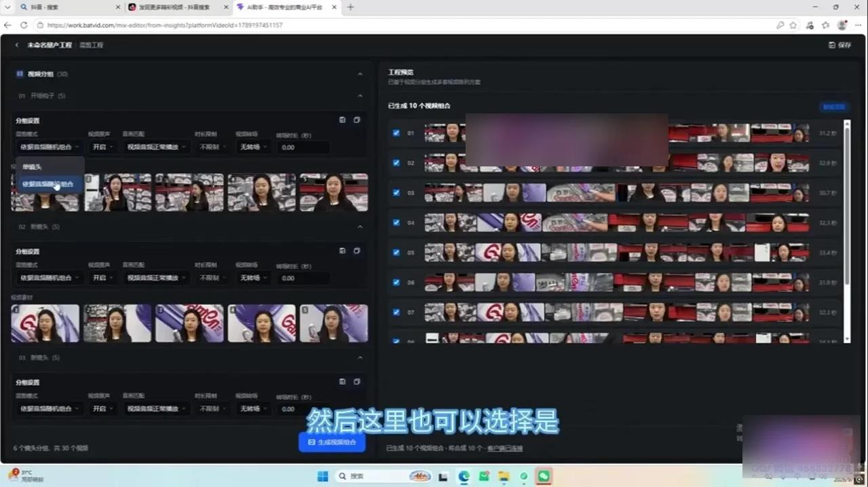
Task: Click copy-settings icon in group 01
Action: 357,120
